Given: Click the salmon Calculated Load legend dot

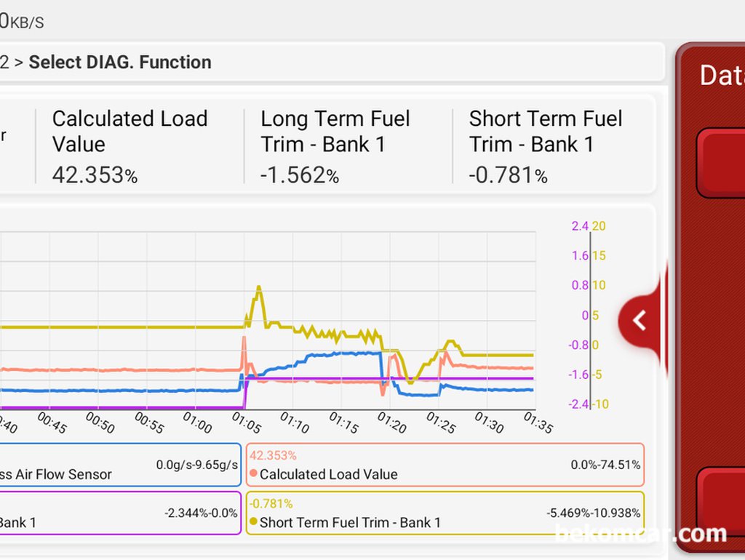Looking at the screenshot, I should [x=253, y=473].
